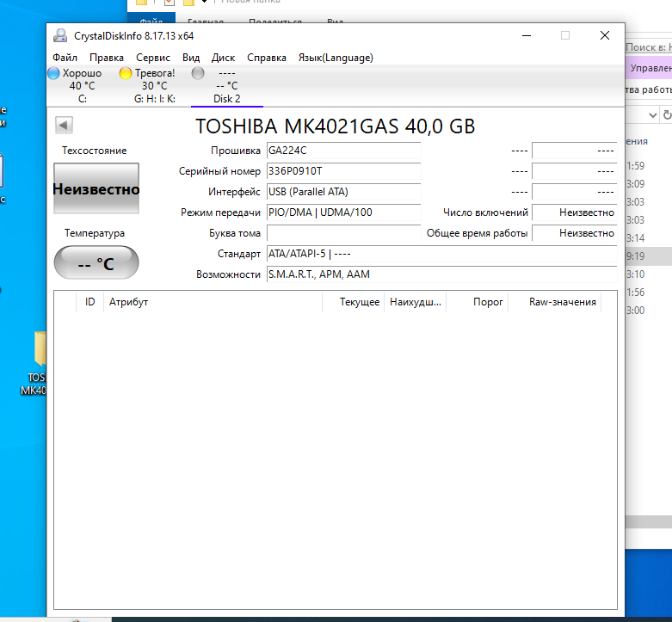The height and width of the screenshot is (622, 672).
Task: Click the Стандарт field ATA/ATAPI-5
Action: 441,254
